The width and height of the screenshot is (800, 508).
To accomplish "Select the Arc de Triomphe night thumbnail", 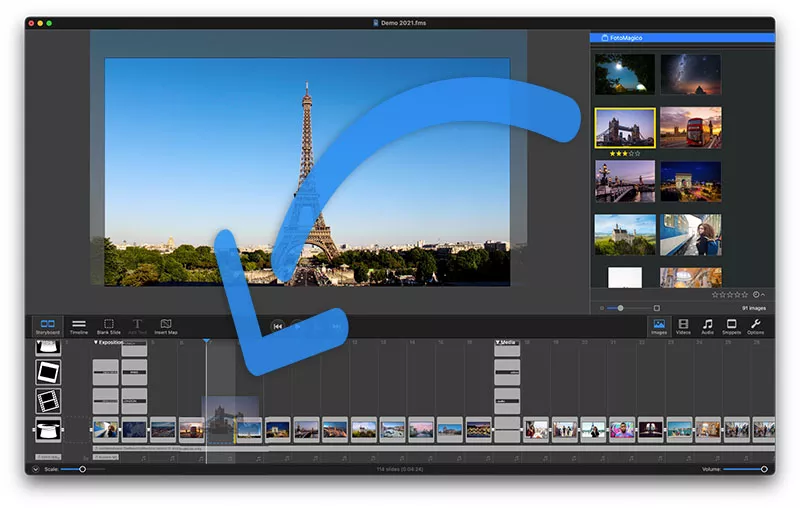I will tap(691, 182).
